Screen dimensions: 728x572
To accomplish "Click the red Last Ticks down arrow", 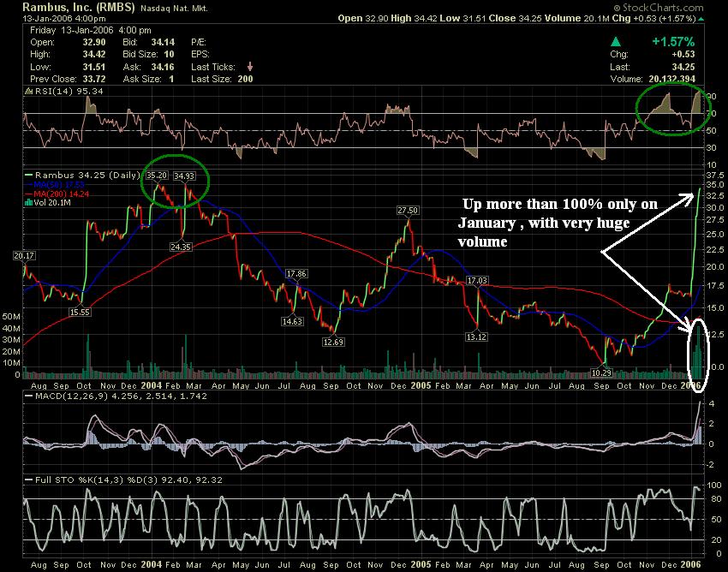I will point(250,67).
